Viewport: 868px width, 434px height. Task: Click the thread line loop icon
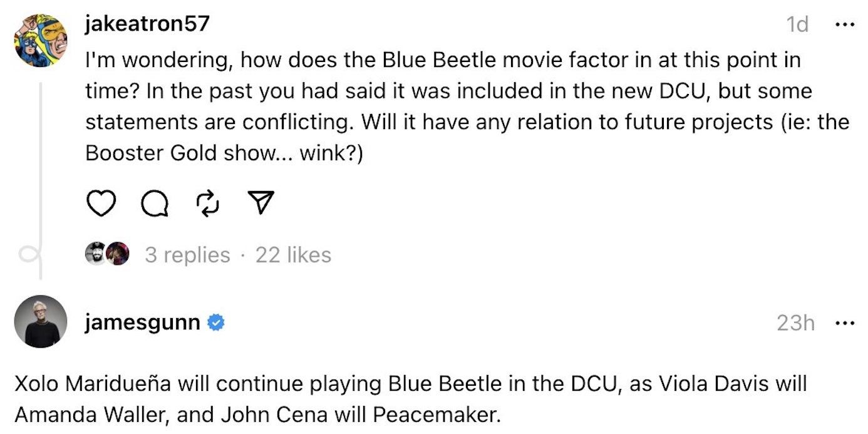click(x=30, y=255)
